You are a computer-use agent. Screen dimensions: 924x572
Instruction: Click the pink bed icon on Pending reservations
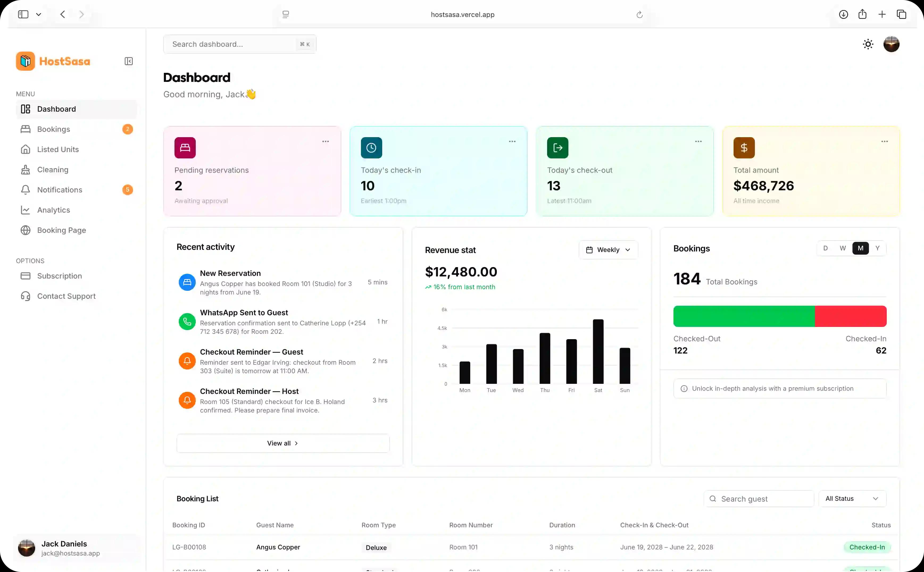185,148
